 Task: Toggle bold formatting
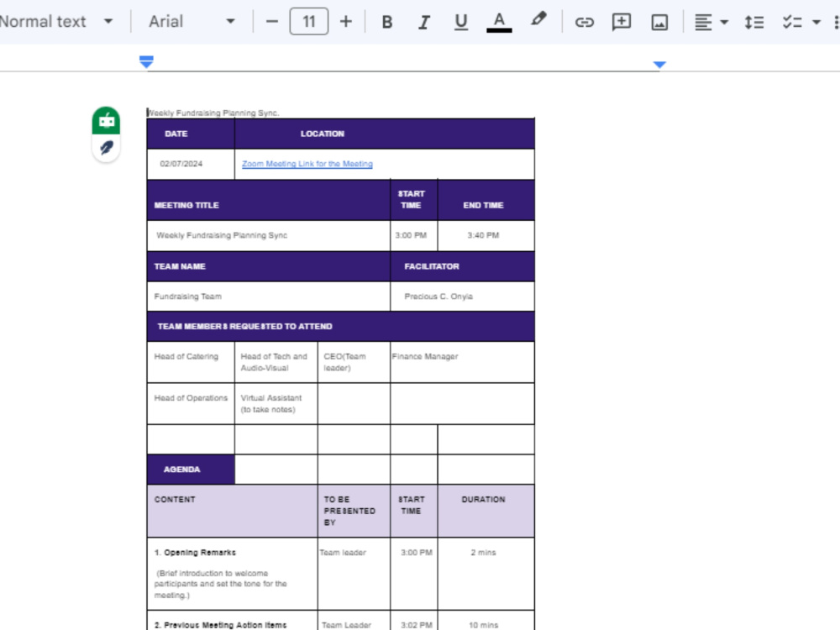386,22
